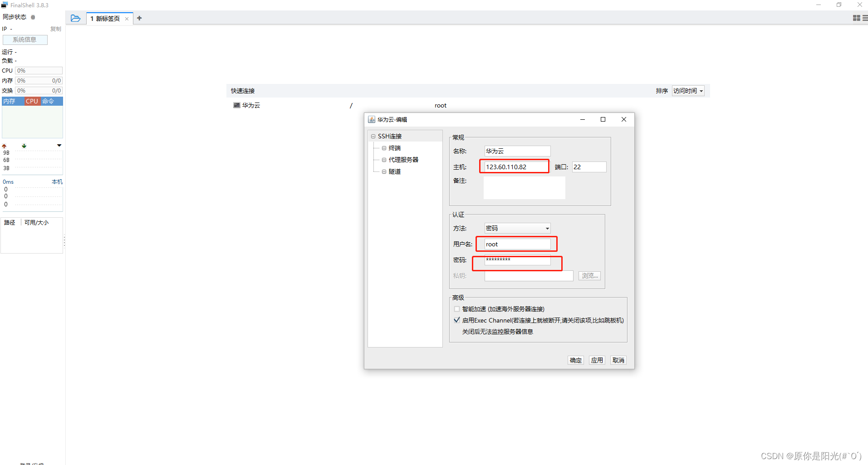868x465 pixels.
Task: Click the 内存 usage progress bar
Action: point(39,81)
